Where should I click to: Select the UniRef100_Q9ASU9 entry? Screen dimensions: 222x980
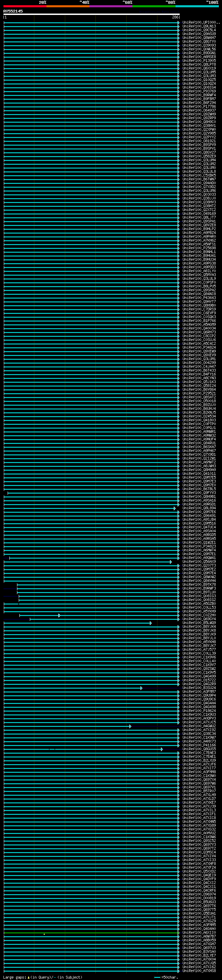click(199, 34)
